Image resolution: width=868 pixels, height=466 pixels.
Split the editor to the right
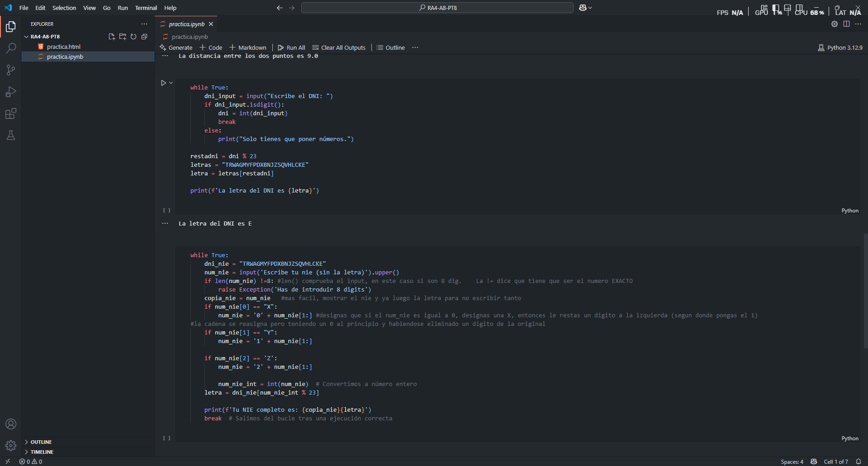(x=846, y=24)
